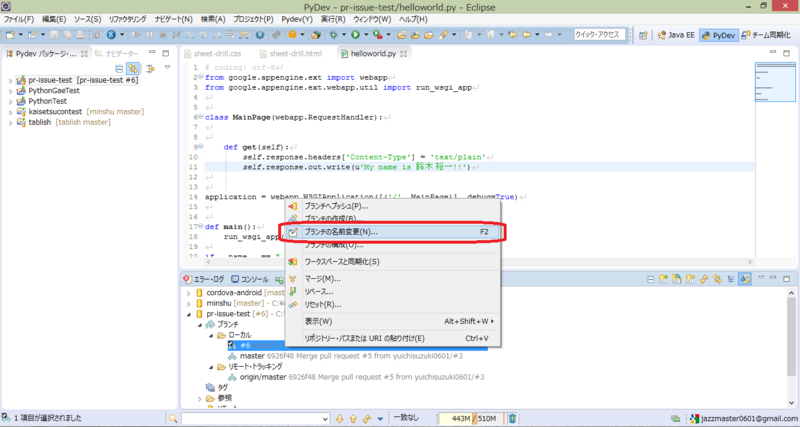Viewport: 800px width, 427px height.
Task: Click the Save toolbar icon
Action: [54, 35]
